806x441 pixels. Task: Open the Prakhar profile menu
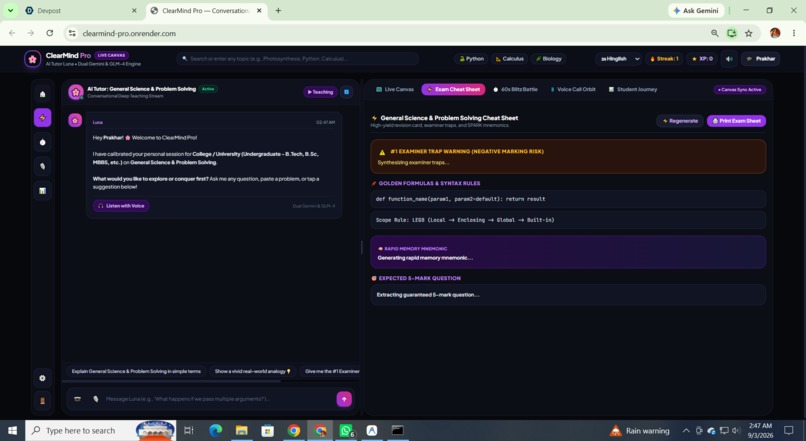tap(761, 59)
